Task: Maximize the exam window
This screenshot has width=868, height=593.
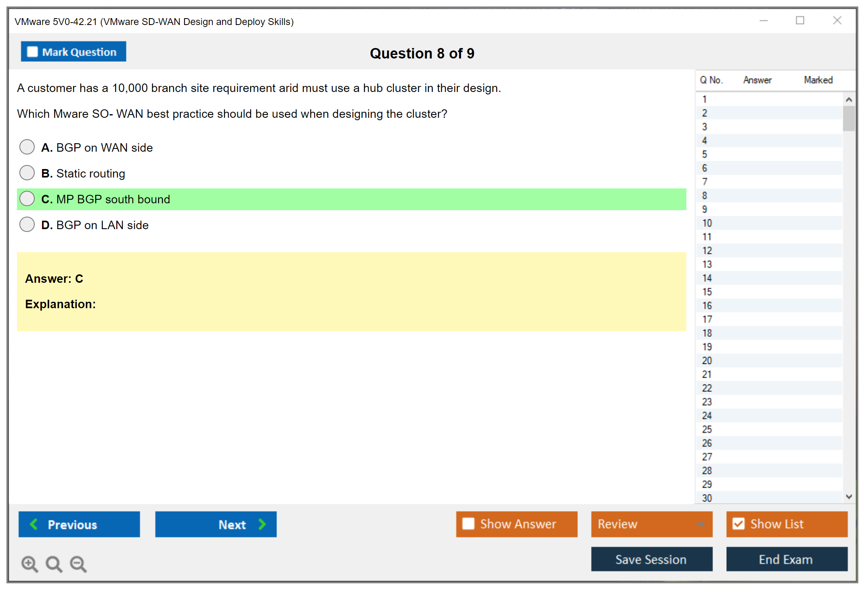Action: point(800,21)
